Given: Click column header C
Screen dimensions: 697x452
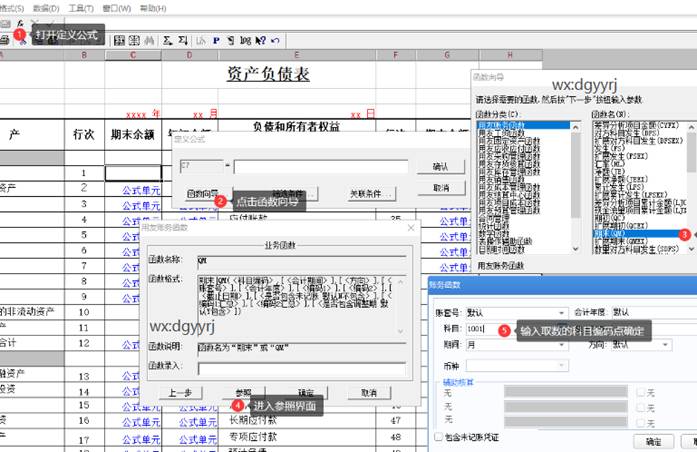Looking at the screenshot, I should (x=133, y=55).
